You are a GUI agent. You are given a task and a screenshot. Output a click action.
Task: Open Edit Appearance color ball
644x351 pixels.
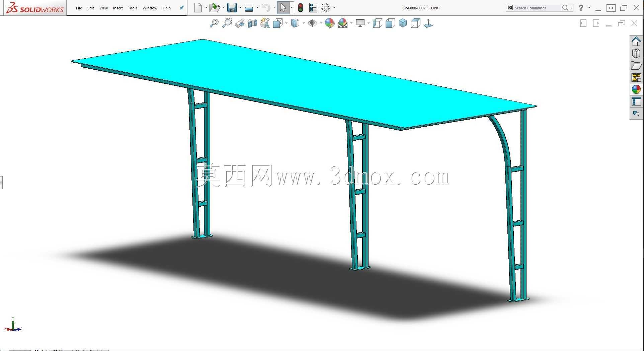[330, 23]
